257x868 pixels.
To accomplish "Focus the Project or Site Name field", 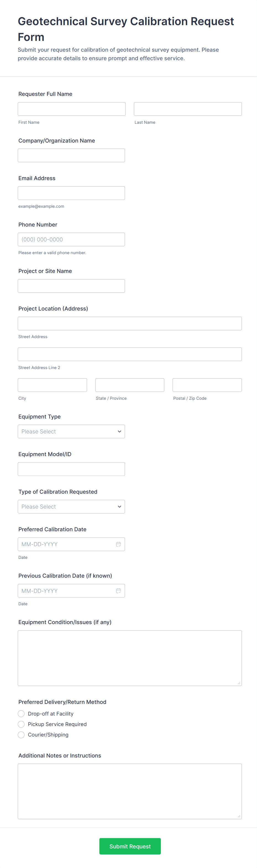I will tap(71, 286).
